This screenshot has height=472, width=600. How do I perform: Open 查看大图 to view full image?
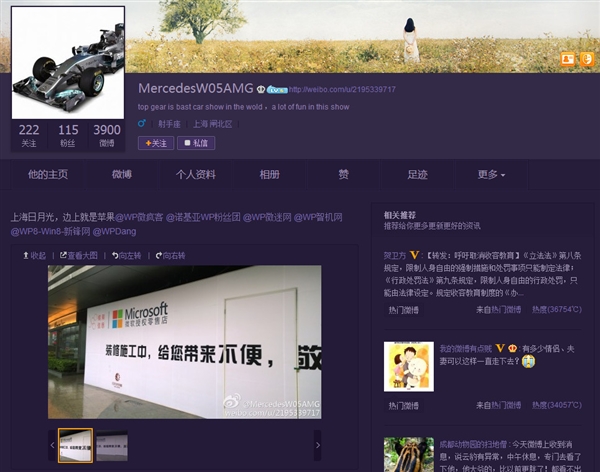(x=78, y=255)
